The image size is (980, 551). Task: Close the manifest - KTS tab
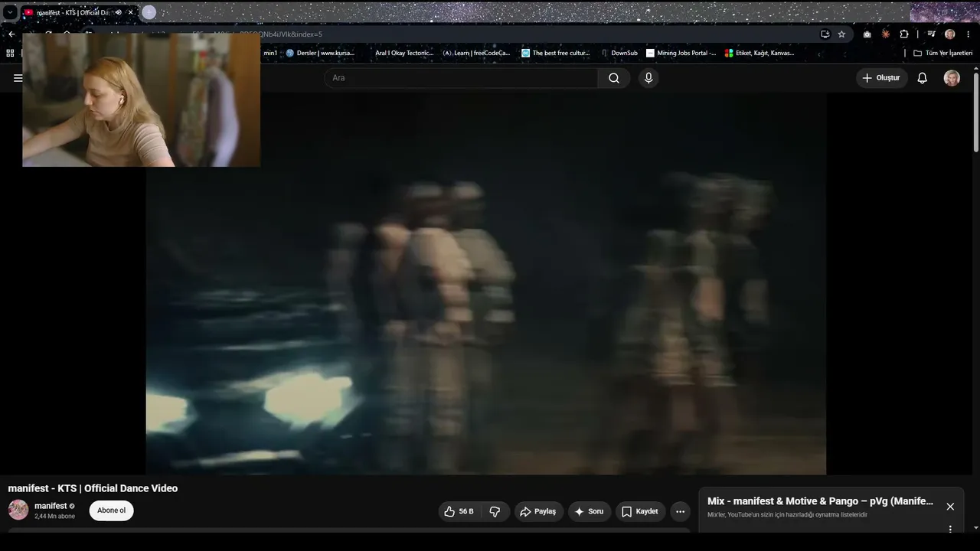(x=130, y=12)
